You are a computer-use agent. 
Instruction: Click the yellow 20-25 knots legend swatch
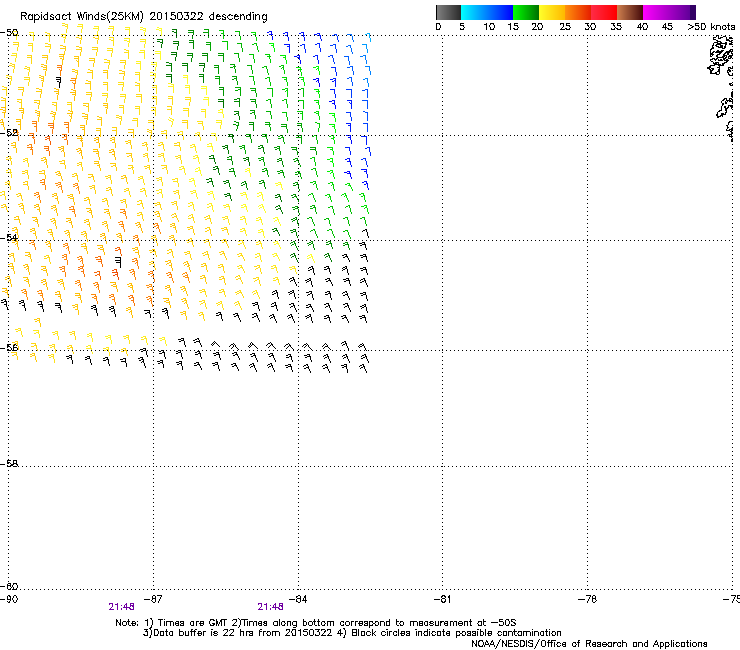point(552,12)
